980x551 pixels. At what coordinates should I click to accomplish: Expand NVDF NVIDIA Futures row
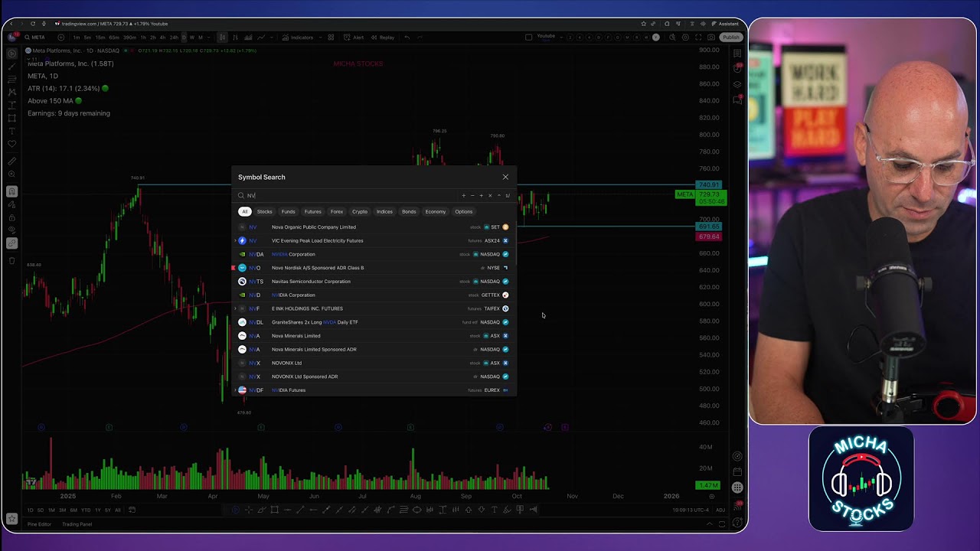coord(235,390)
